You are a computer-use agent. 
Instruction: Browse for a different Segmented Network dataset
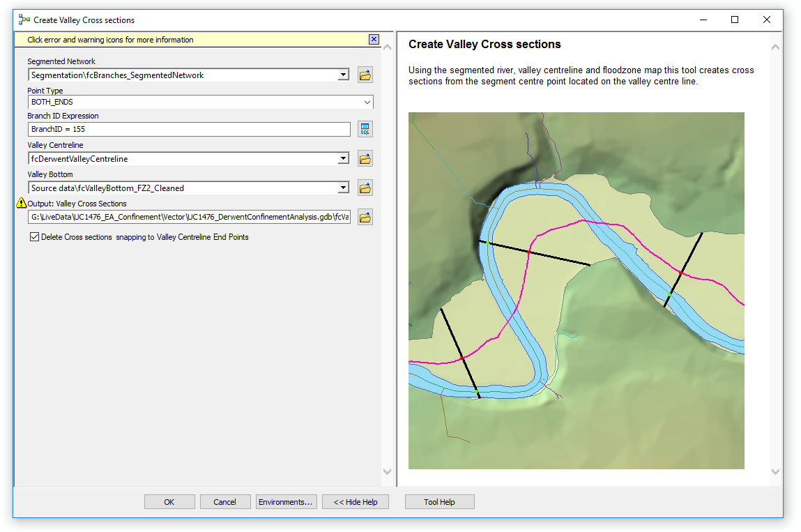(365, 75)
